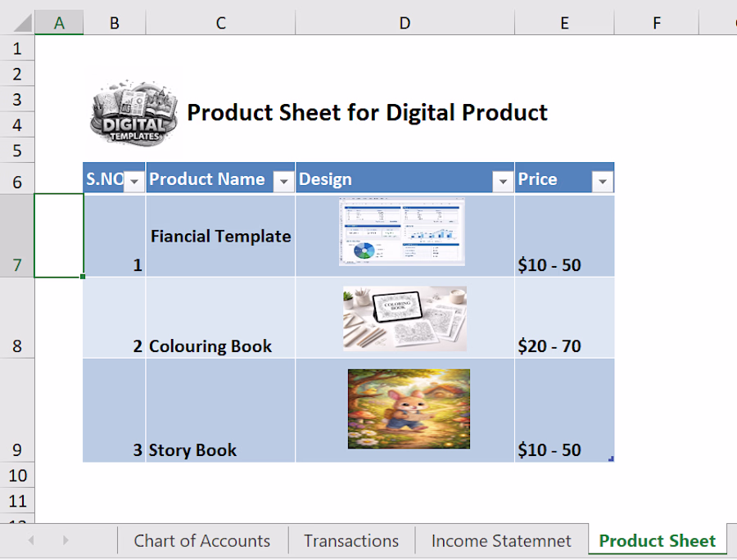The width and height of the screenshot is (737, 560).
Task: Select row 8 header
Action: (x=17, y=318)
